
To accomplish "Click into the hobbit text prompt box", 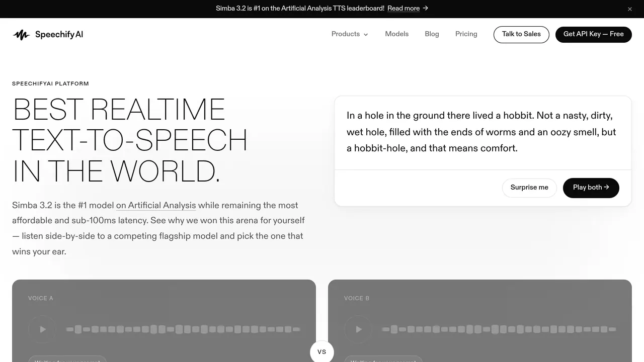I will click(483, 132).
